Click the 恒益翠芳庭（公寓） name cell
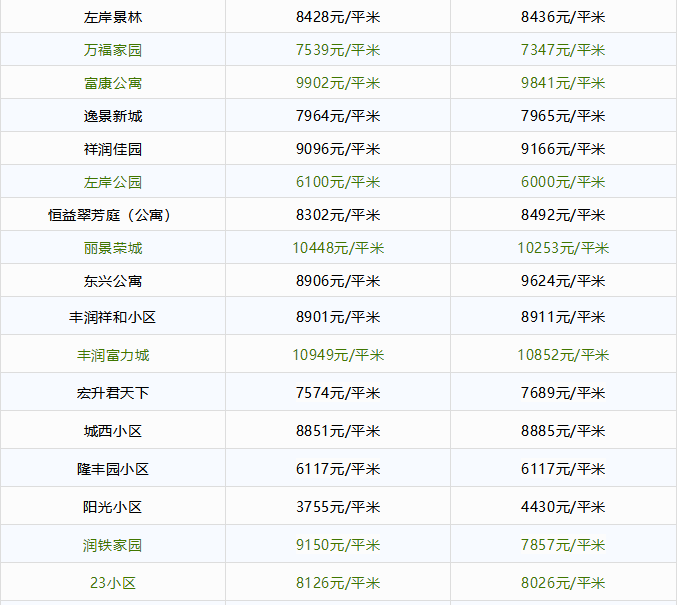The height and width of the screenshot is (605, 682). 113,215
